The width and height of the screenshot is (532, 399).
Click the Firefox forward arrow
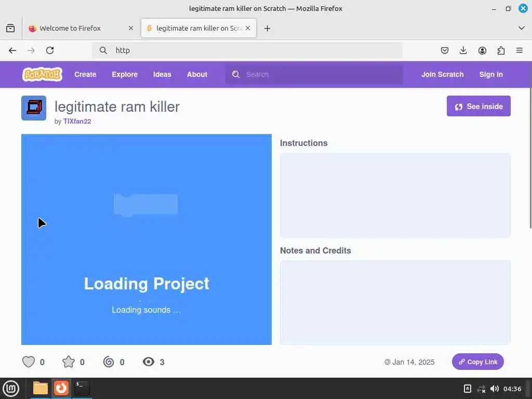click(31, 50)
